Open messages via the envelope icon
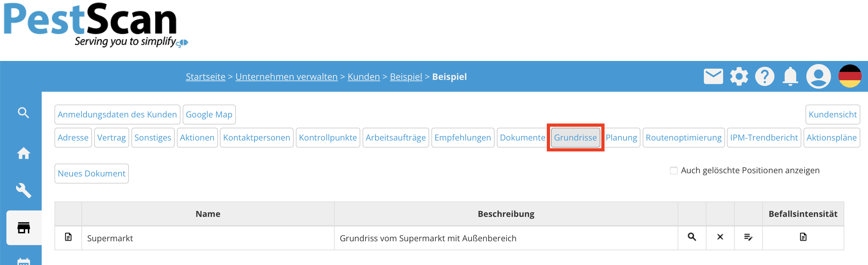This screenshot has height=265, width=868. click(713, 76)
